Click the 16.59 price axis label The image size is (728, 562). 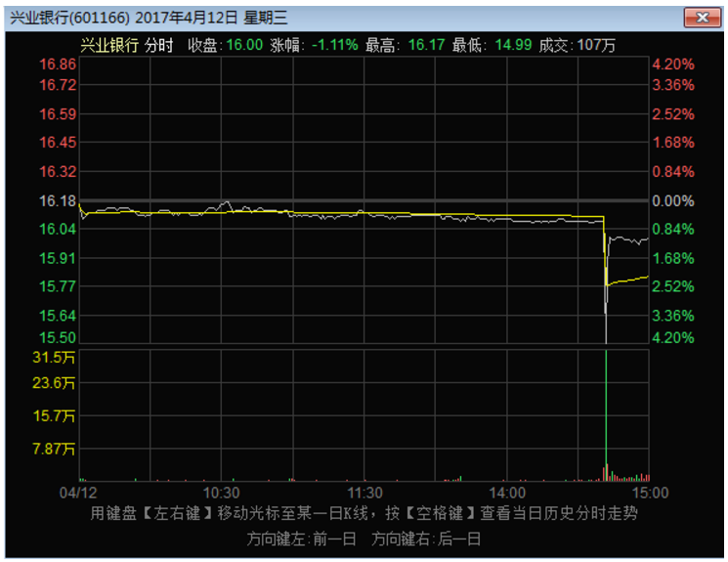tap(58, 114)
